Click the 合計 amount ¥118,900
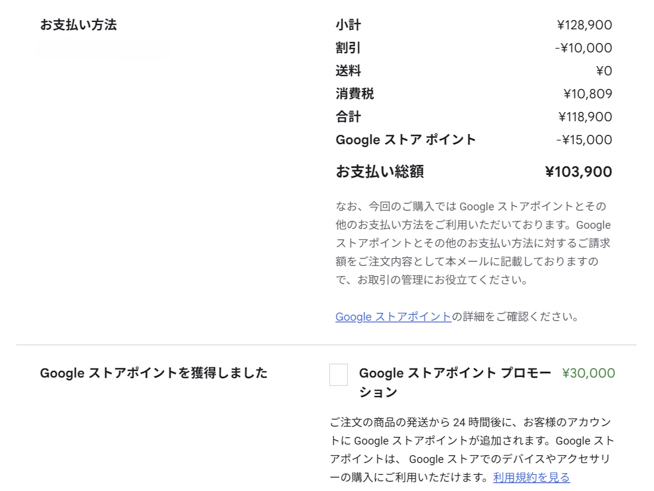This screenshot has width=654, height=491. [585, 117]
